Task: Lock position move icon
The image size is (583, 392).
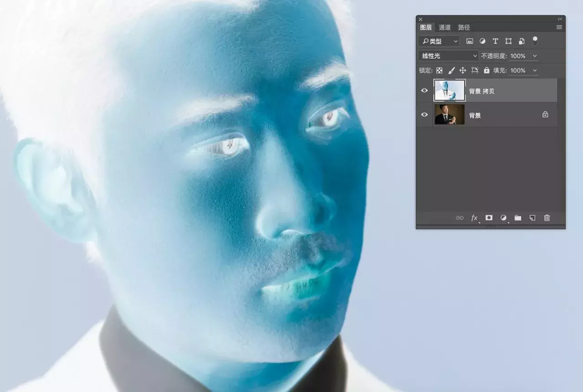Action: coord(463,71)
